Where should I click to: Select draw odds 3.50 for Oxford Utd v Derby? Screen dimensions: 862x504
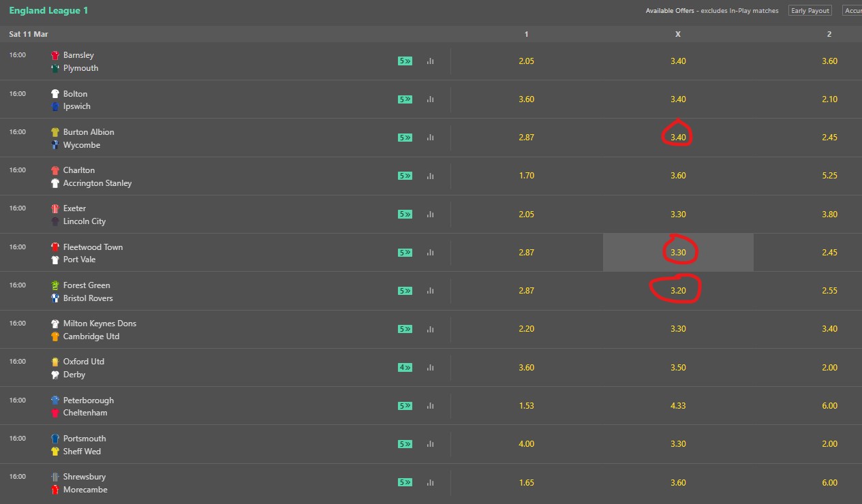[678, 368]
